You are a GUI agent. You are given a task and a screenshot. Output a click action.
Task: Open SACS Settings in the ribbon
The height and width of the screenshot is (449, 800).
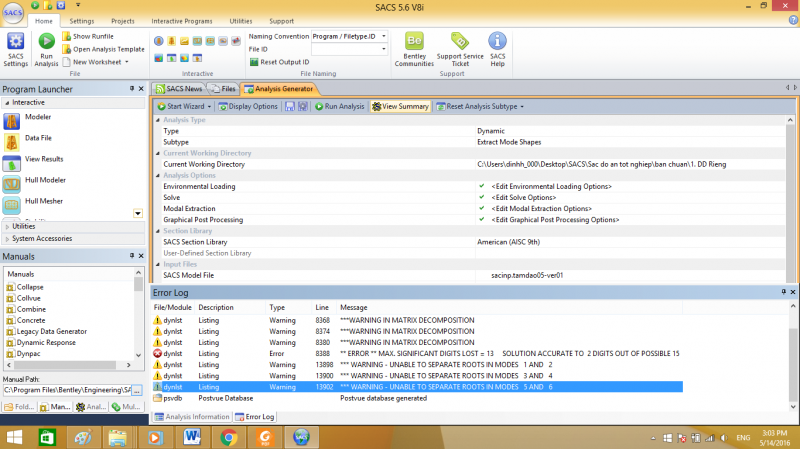(15, 49)
